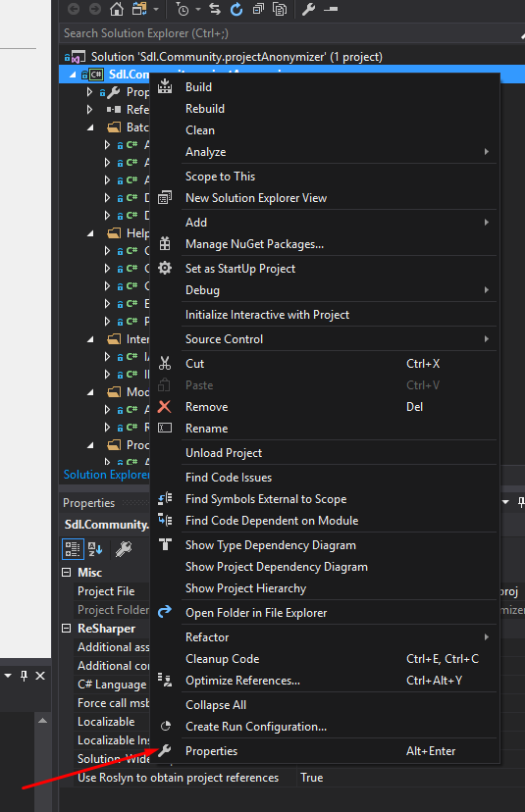
Task: Click the Categorized view icon in Properties panel
Action: [73, 548]
